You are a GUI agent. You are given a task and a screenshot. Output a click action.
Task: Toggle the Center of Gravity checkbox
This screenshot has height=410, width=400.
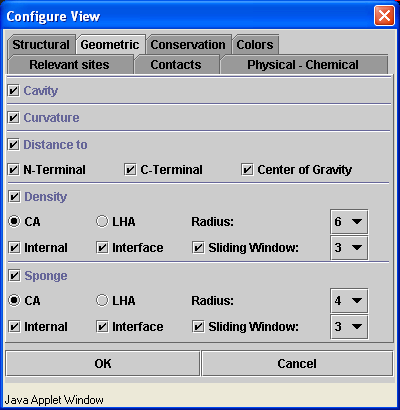(247, 170)
